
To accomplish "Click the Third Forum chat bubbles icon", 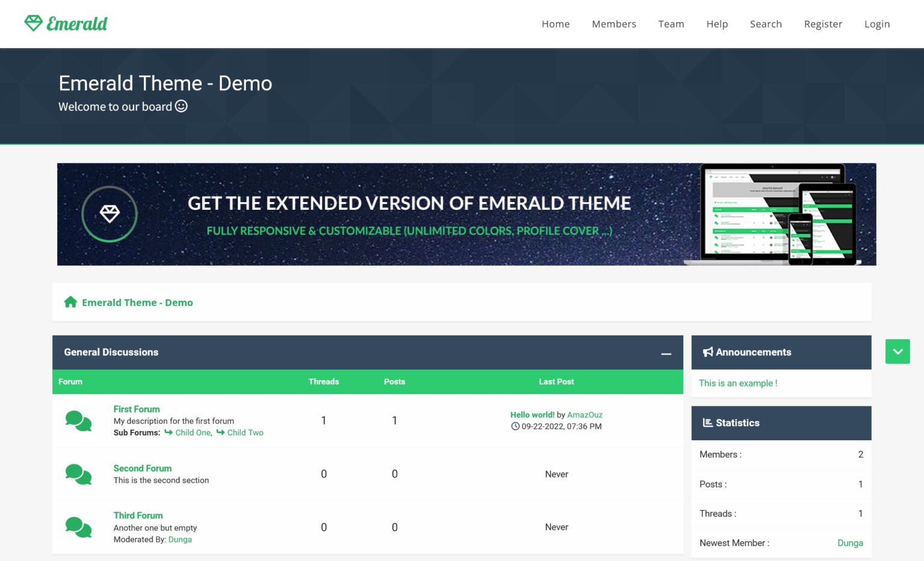I will pyautogui.click(x=78, y=527).
